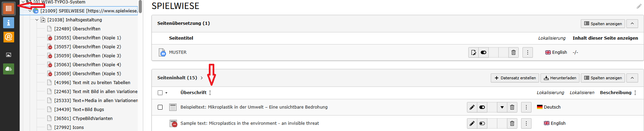Toggle visibility of Beispieltext Mikroplastik element

(x=482, y=107)
